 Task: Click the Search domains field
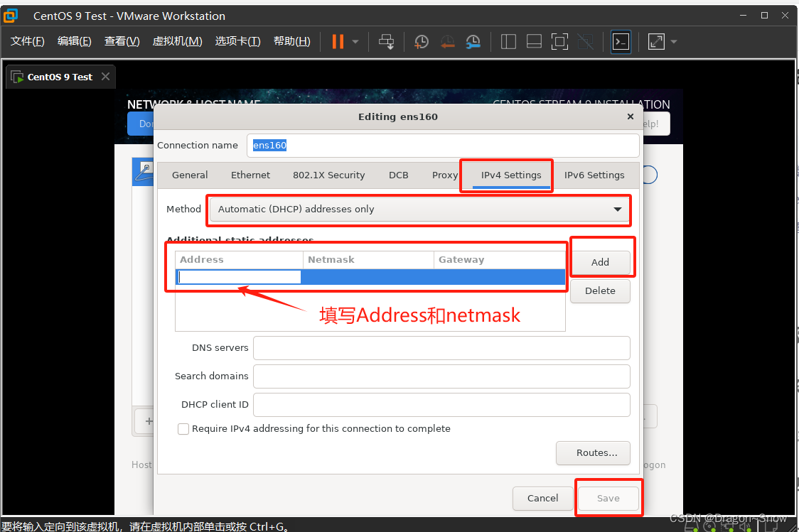pyautogui.click(x=441, y=376)
